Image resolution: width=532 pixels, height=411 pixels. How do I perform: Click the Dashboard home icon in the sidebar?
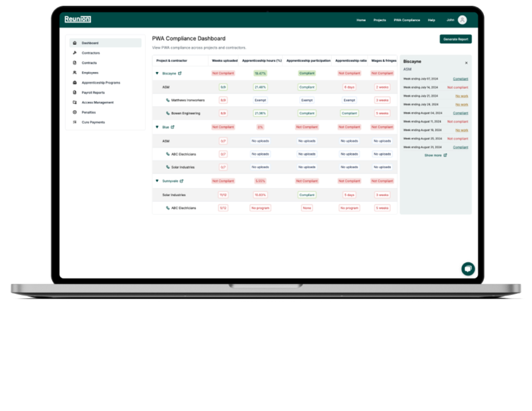pos(75,43)
